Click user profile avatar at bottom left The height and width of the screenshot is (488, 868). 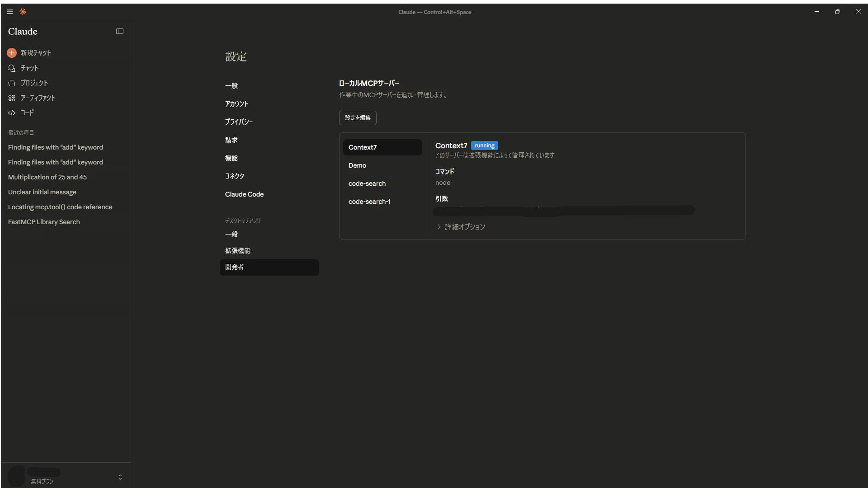(x=17, y=476)
